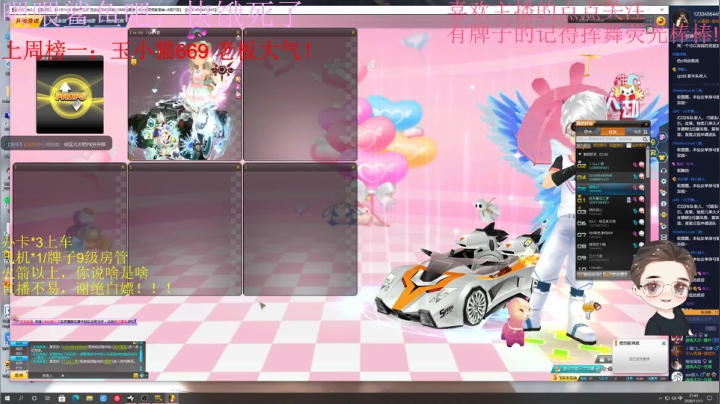Select friend row numbered 07
The image size is (720, 404).
[611, 234]
